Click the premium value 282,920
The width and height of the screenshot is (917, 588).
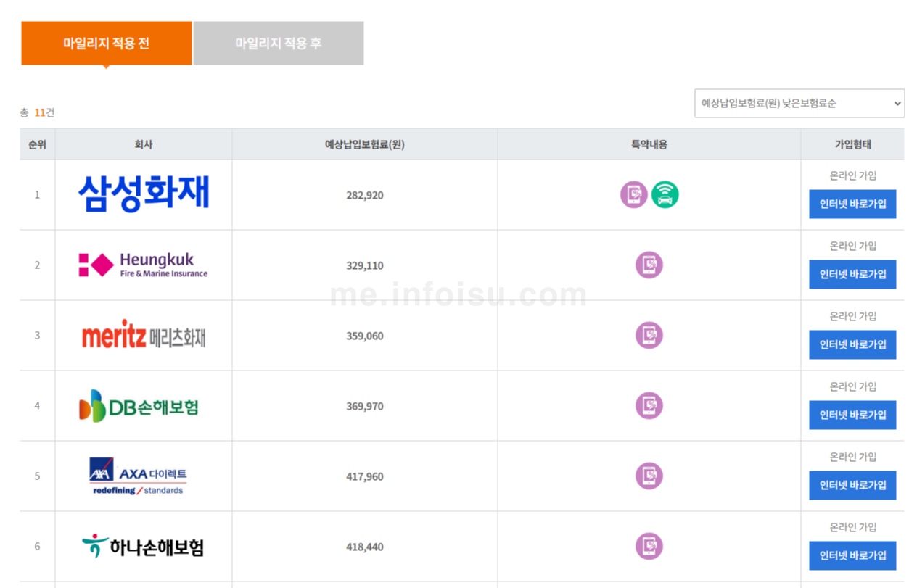point(365,196)
